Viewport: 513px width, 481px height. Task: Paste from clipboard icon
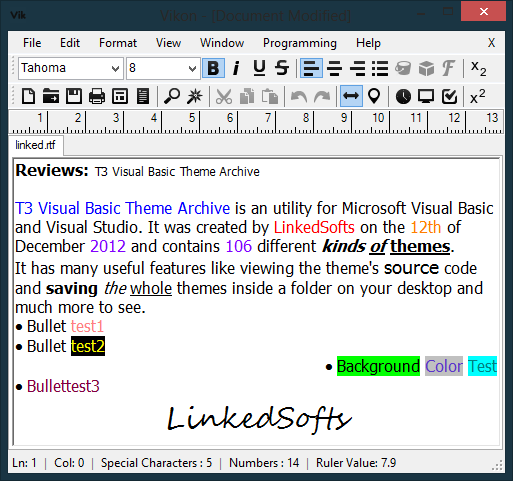click(x=270, y=96)
